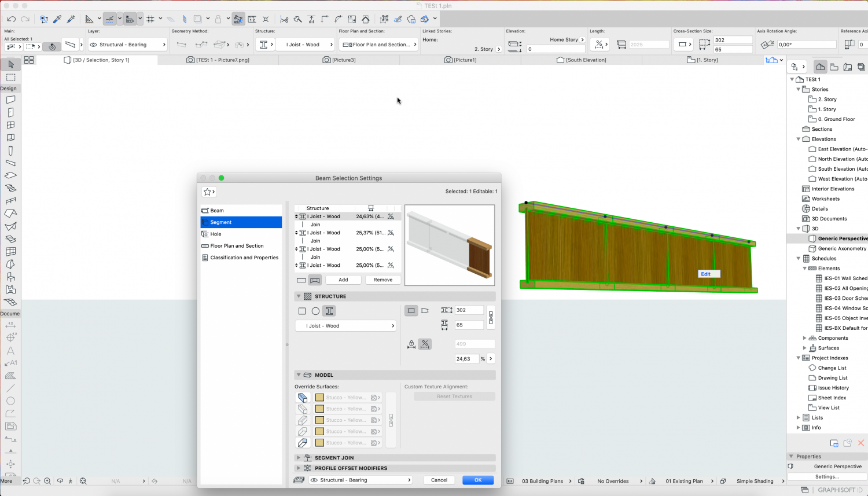
Task: Click the Guide Lines icon in the toolbar
Action: (90, 19)
